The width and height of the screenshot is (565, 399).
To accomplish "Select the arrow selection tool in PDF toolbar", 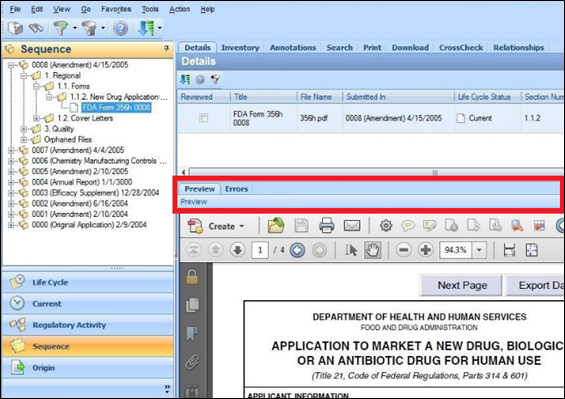I will [351, 250].
